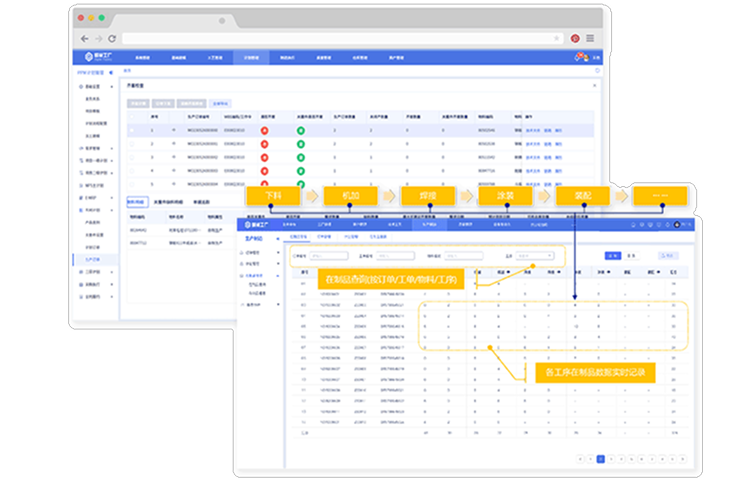Click the red status icon in first table row
Image resolution: width=730 pixels, height=482 pixels.
pos(264,131)
